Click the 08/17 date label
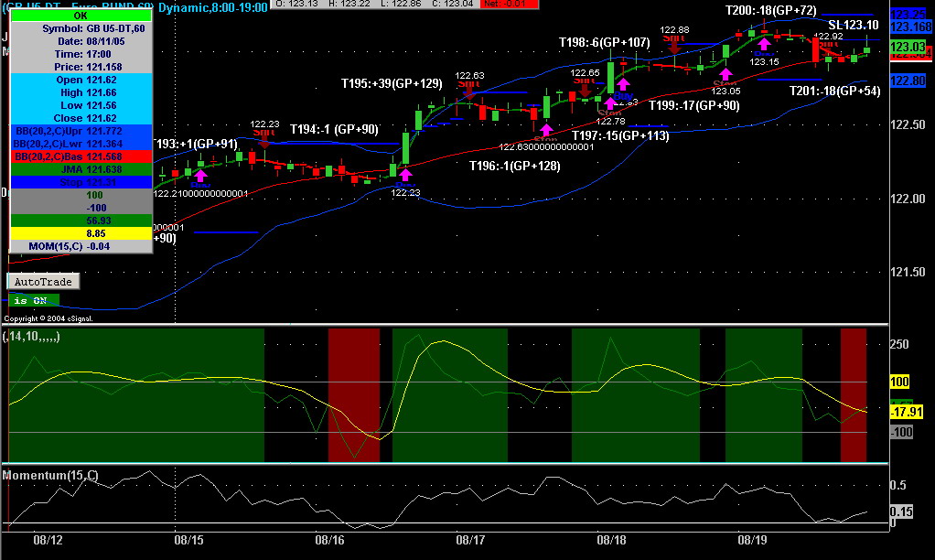This screenshot has width=935, height=560. (x=470, y=540)
